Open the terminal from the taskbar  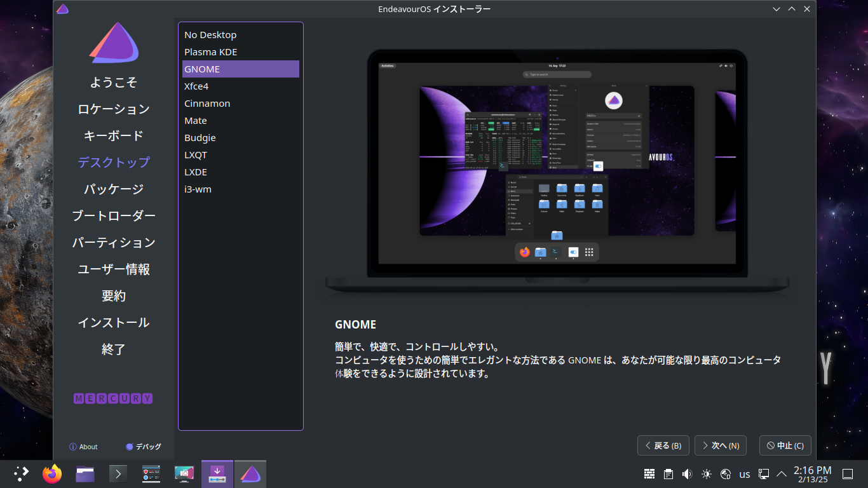(118, 473)
